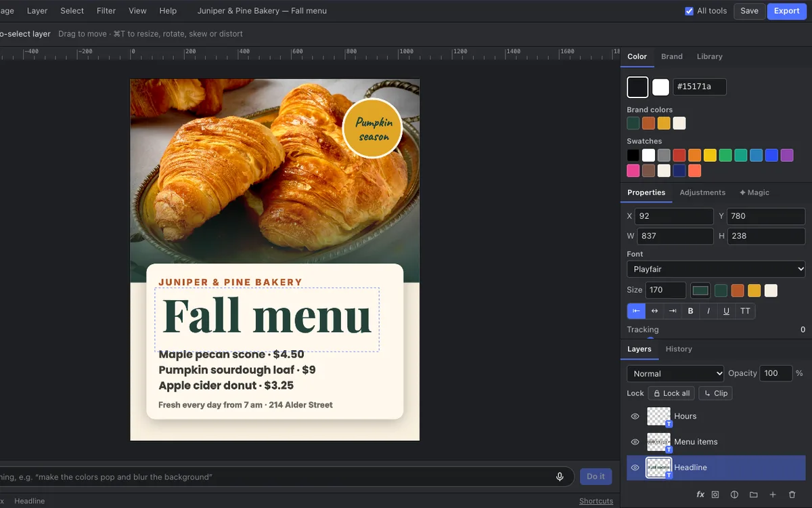The height and width of the screenshot is (508, 812).
Task: Click the white background color swatch
Action: tap(660, 87)
